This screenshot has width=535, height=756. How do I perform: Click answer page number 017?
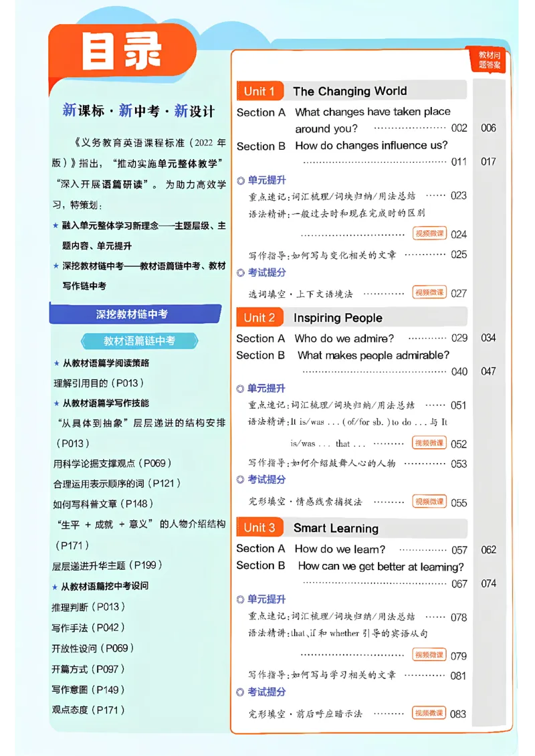coord(488,161)
